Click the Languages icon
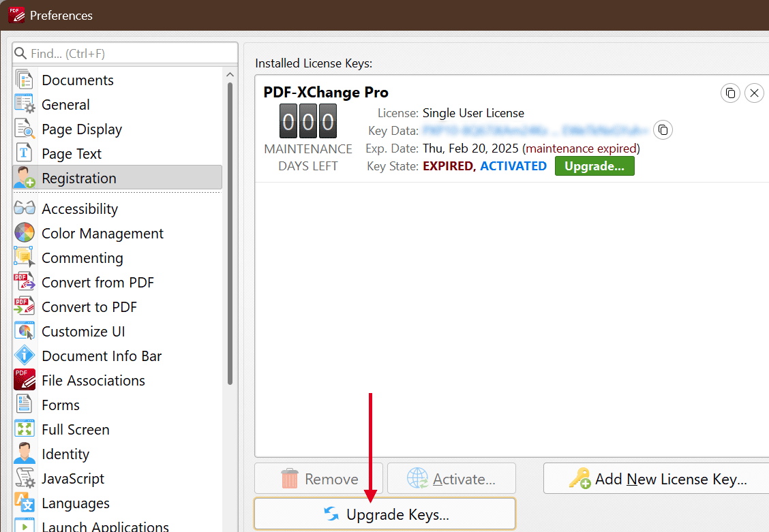The image size is (769, 532). pos(24,502)
